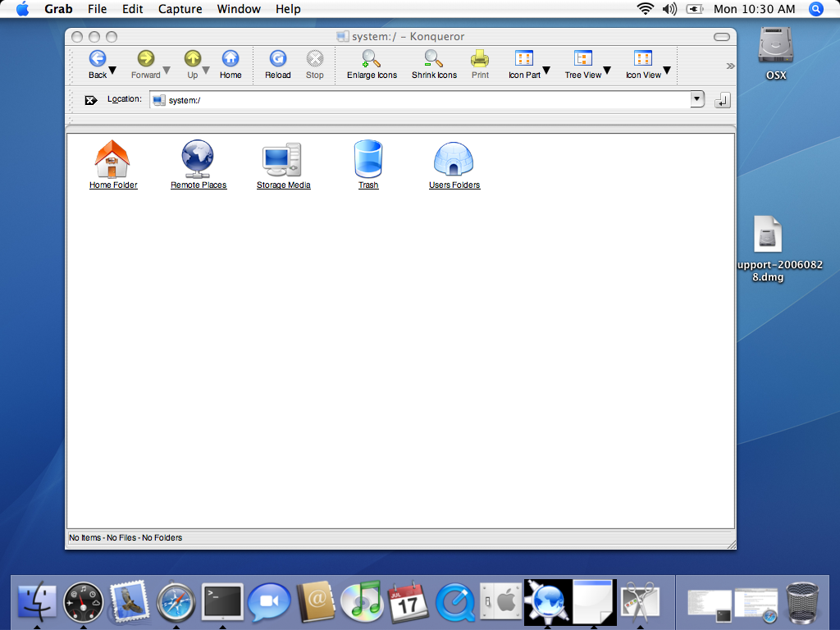Click status text "No Items - No Files - No Folders"
This screenshot has height=630, width=840.
126,538
